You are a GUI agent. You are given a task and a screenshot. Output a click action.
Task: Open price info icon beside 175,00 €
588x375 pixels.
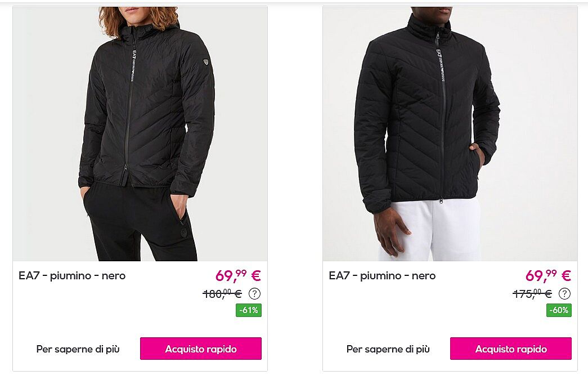[565, 293]
